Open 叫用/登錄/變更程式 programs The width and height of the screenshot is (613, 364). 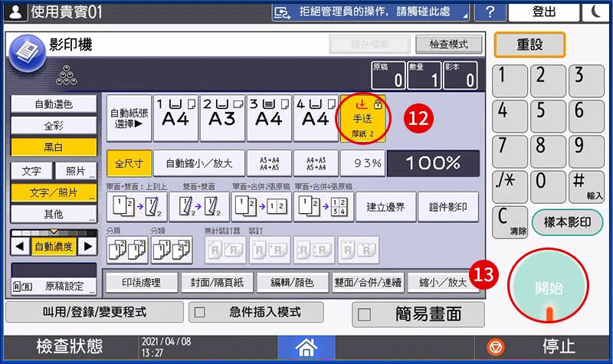click(94, 312)
